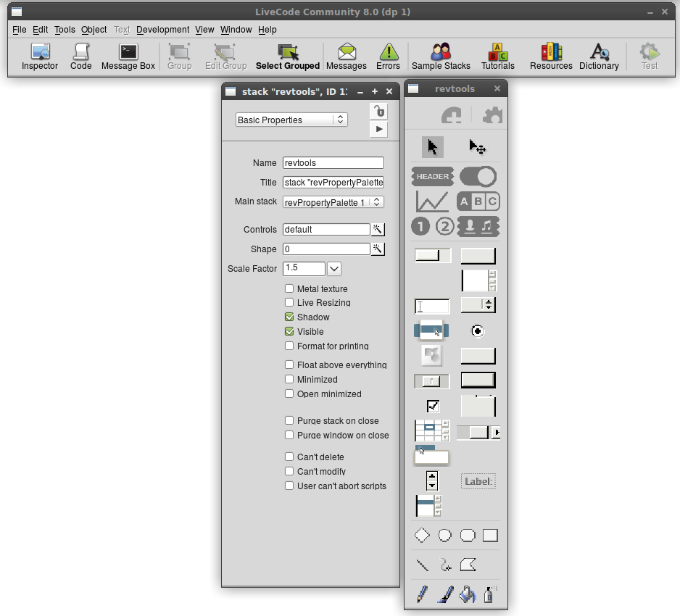
Task: Open the Dictionary toolbar icon
Action: [x=599, y=56]
